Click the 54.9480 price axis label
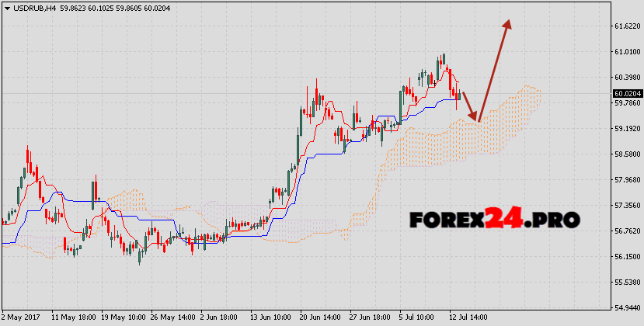Image resolution: width=644 pixels, height=326 pixels. pyautogui.click(x=625, y=307)
